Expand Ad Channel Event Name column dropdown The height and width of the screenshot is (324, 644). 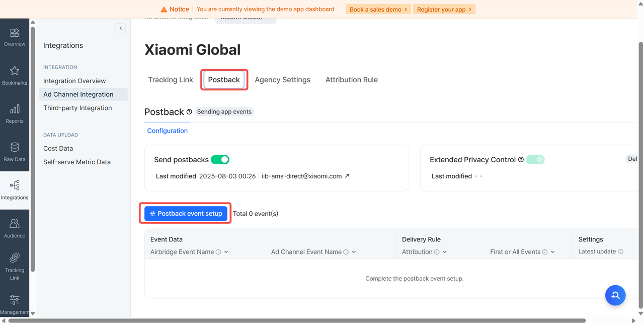354,252
